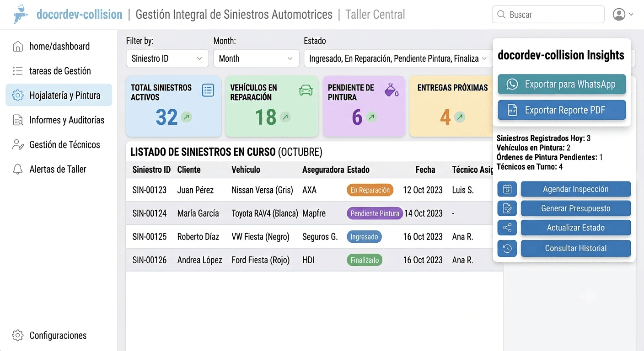Click the Agendar Inspección button
644x351 pixels.
point(576,189)
